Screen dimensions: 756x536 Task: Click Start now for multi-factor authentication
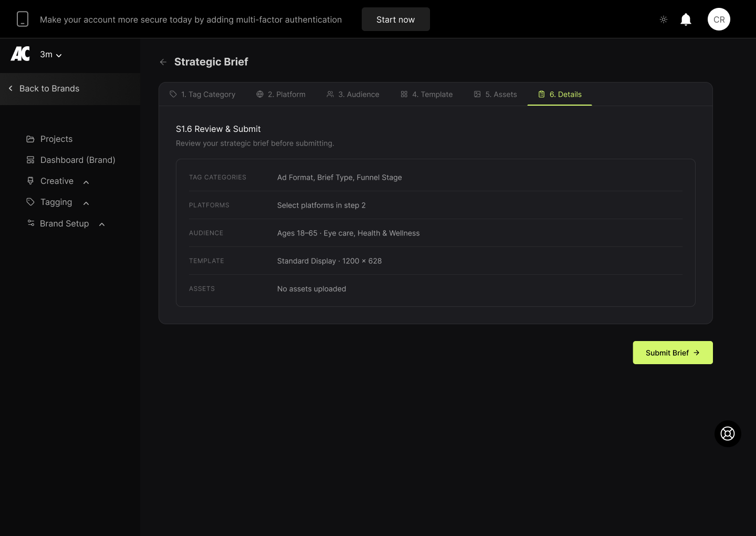(395, 19)
